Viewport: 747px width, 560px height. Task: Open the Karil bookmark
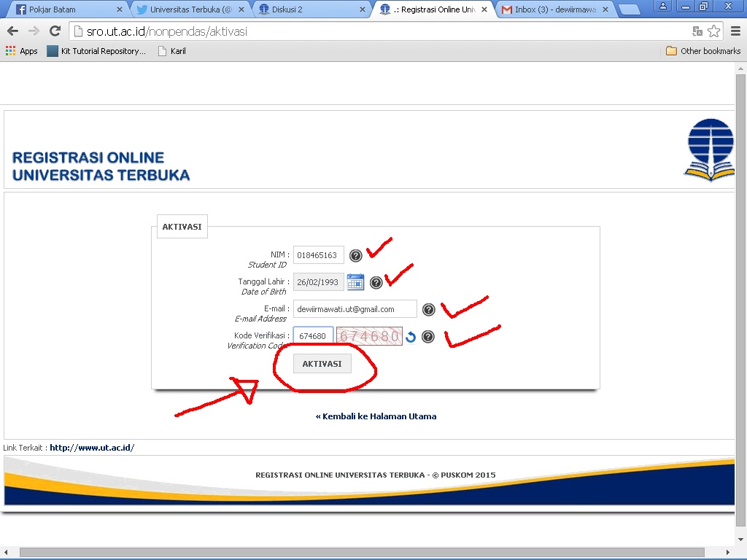pyautogui.click(x=172, y=51)
